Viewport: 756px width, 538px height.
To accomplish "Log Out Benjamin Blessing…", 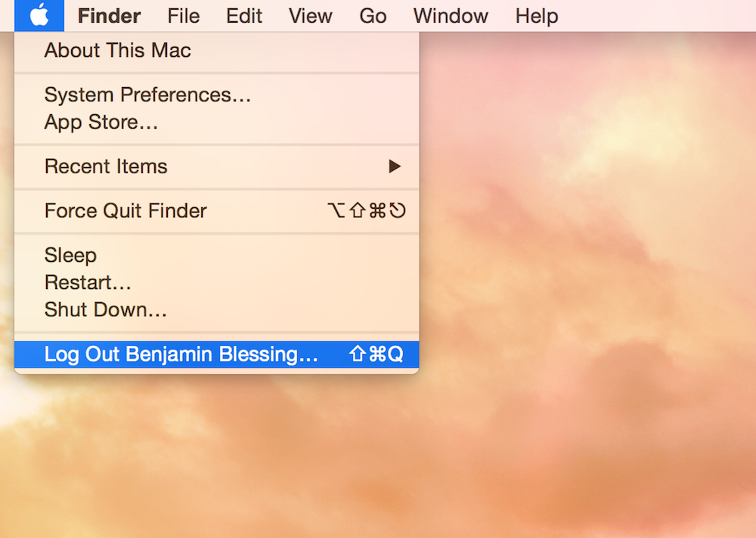I will click(216, 354).
